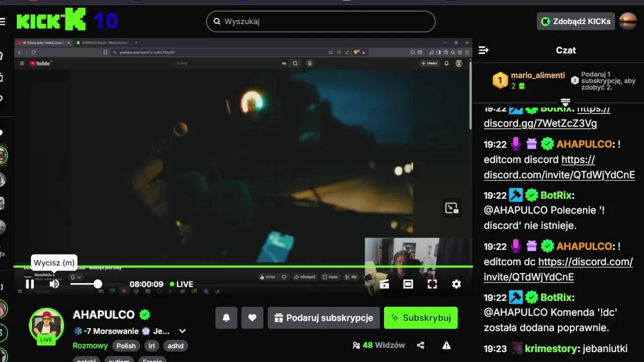The image size is (644, 362).
Task: Collapse the chat panel
Action: point(484,50)
